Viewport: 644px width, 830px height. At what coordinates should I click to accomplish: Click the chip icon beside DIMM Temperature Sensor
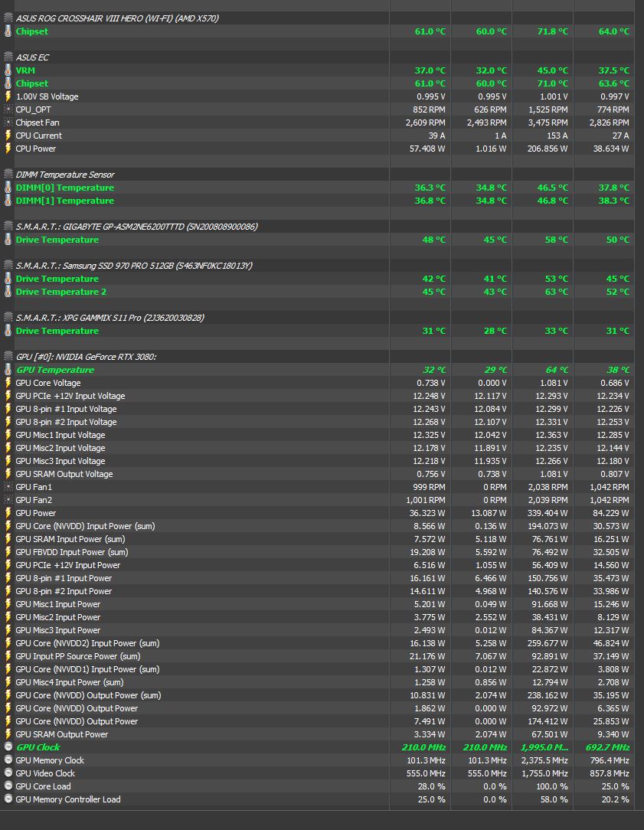(x=8, y=174)
